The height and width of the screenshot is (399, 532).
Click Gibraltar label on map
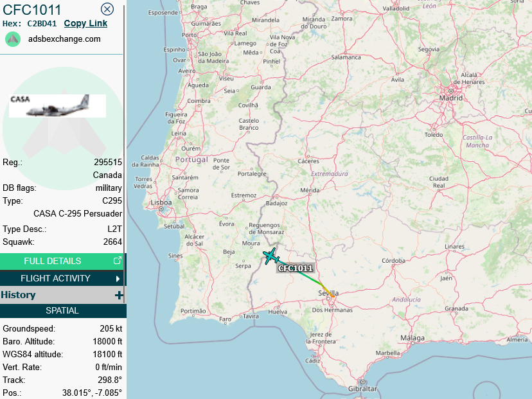(x=362, y=389)
